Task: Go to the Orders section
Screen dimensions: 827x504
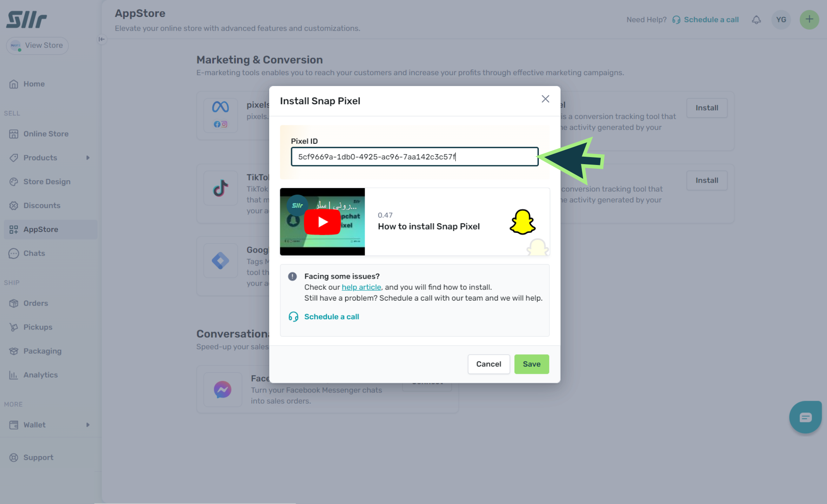Action: pos(36,303)
